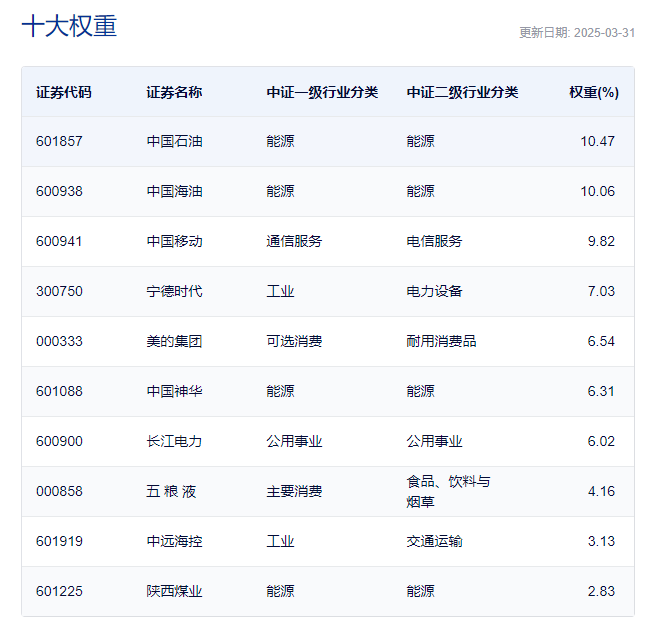Click weight value 7.03
This screenshot has height=627, width=654.
tap(601, 291)
